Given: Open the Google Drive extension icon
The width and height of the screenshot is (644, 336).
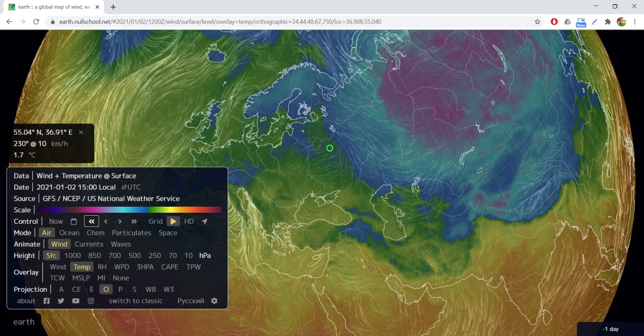Looking at the screenshot, I should (x=568, y=22).
